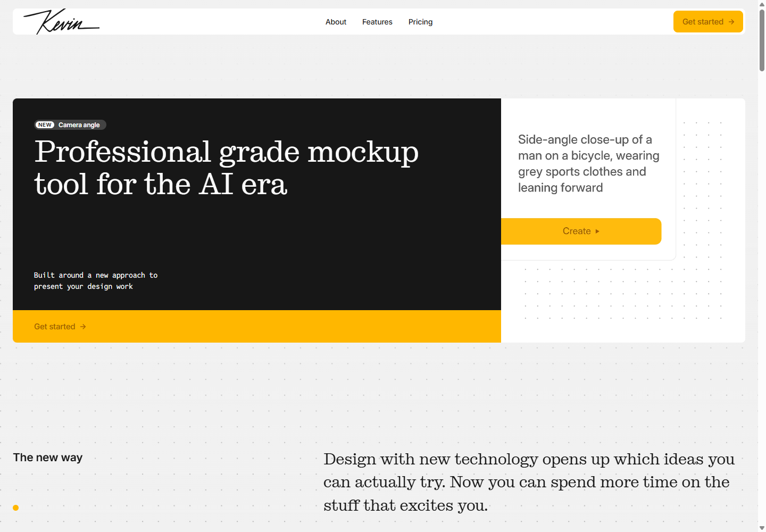The image size is (766, 532).
Task: Open the Features nav link
Action: click(x=377, y=22)
